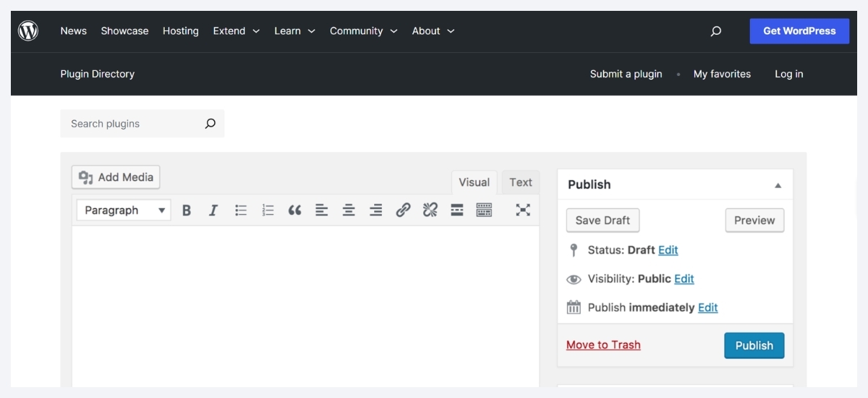Insert Read More tag

coord(457,211)
